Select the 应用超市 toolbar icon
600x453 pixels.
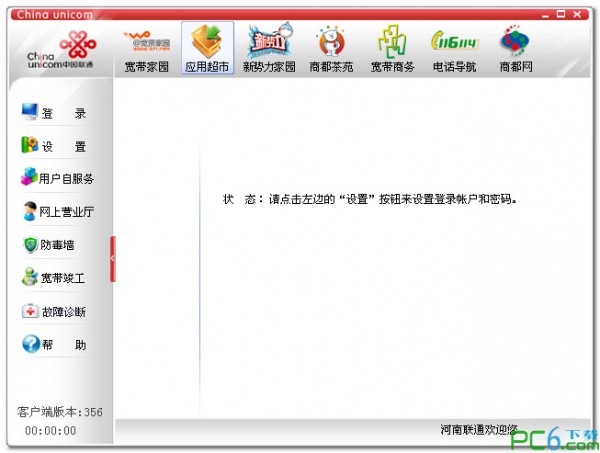click(207, 42)
